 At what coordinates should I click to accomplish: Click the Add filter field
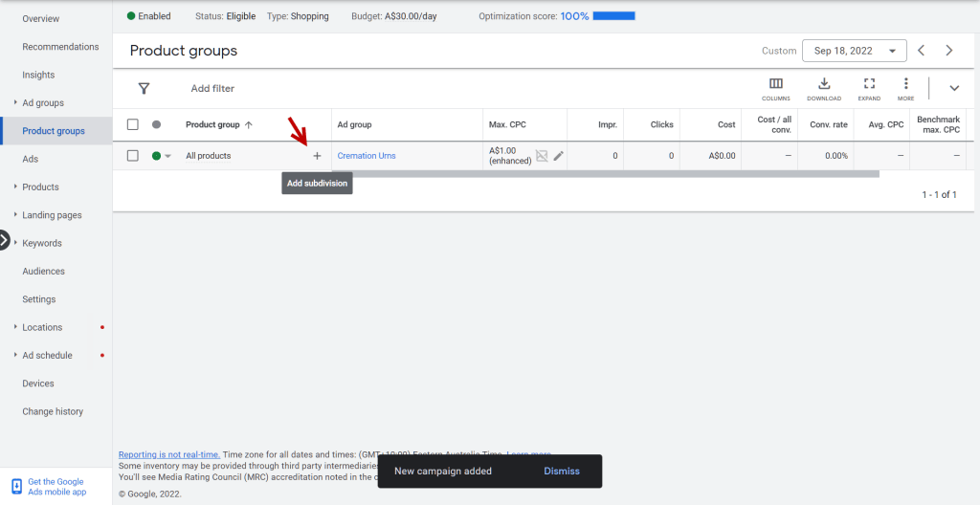tap(212, 89)
